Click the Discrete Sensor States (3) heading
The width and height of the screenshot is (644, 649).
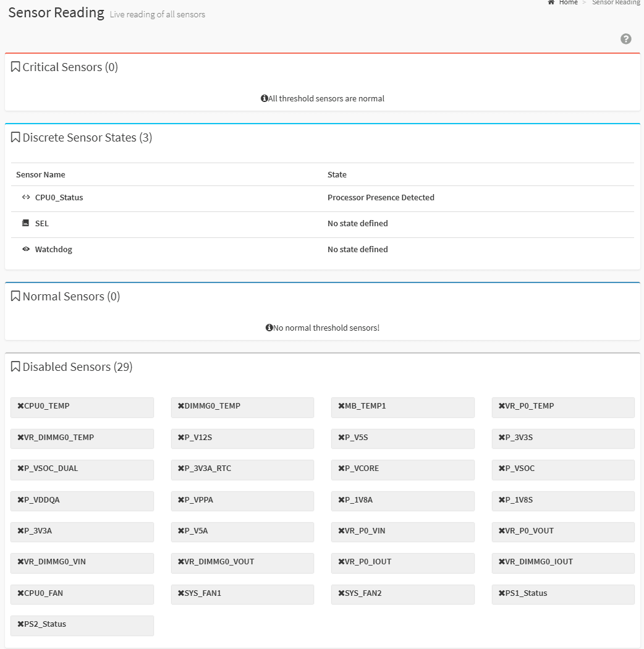click(87, 137)
